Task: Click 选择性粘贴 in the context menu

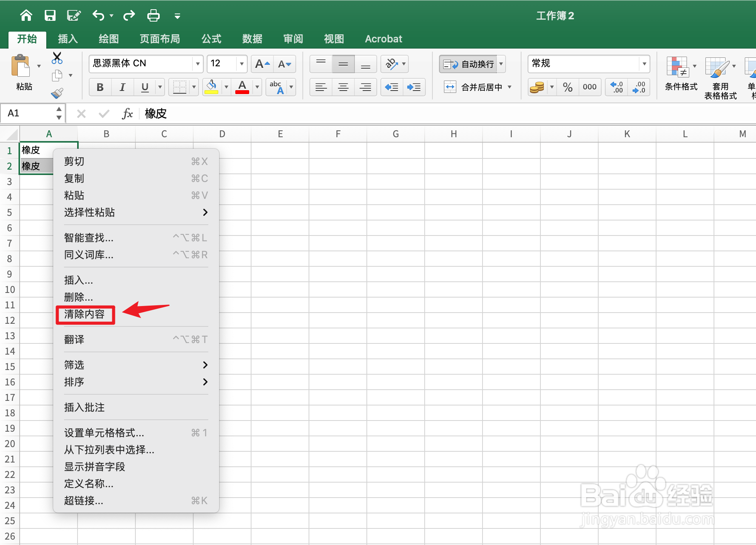Action: click(89, 212)
